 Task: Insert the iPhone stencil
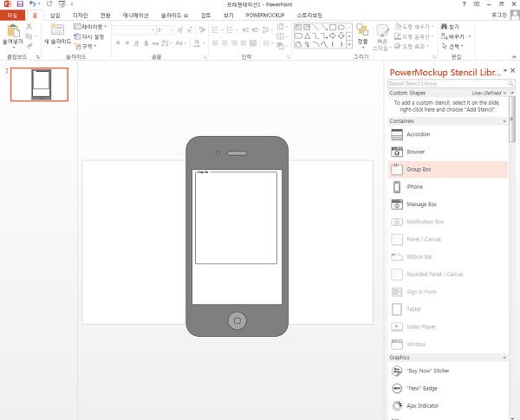(448, 187)
